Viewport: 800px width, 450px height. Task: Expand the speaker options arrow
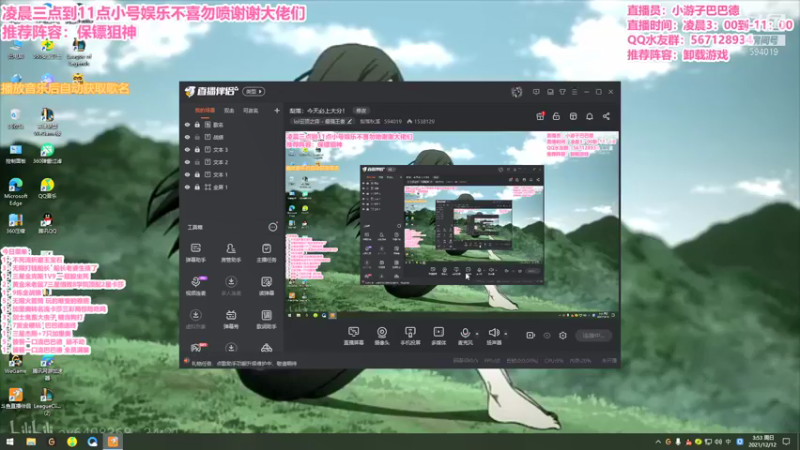506,334
